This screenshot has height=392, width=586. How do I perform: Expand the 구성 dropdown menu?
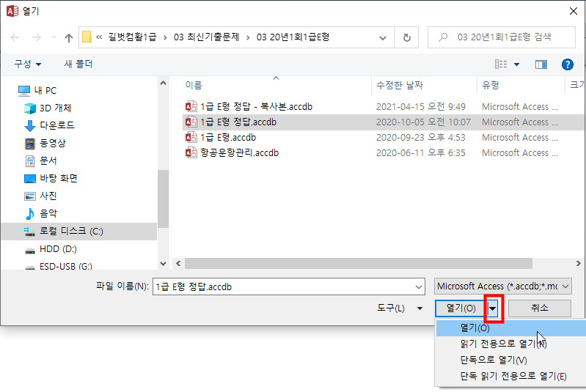(28, 64)
